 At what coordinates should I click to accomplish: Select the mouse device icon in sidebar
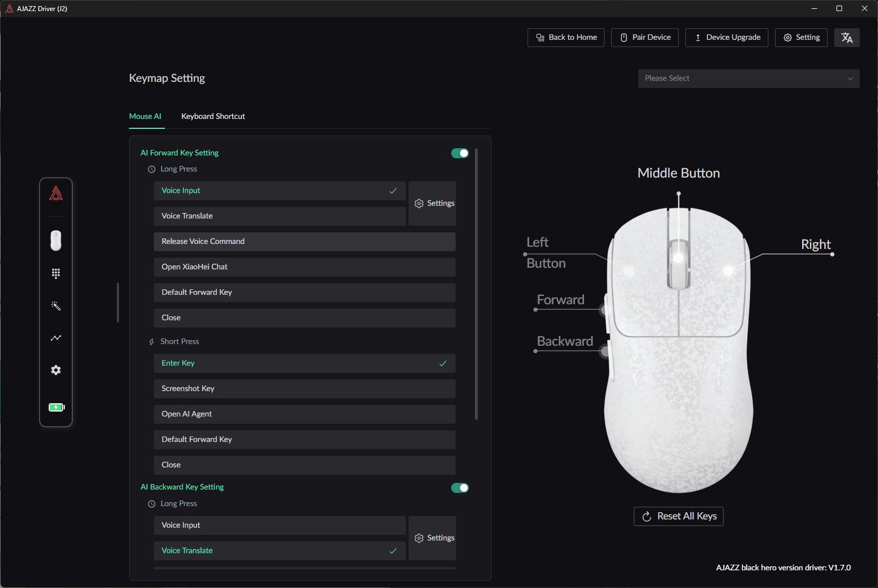[56, 241]
